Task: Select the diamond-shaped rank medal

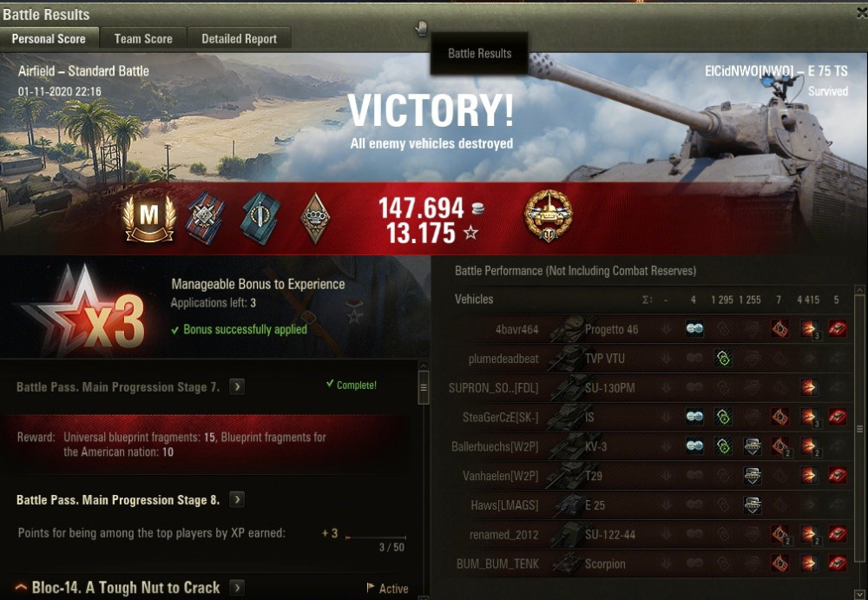Action: [315, 218]
